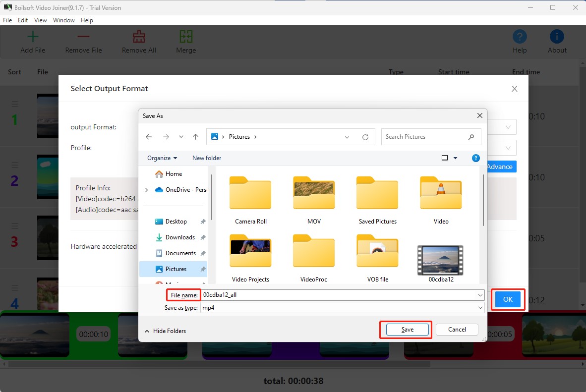Image resolution: width=586 pixels, height=392 pixels.
Task: Select the VideoProc folder
Action: pos(314,258)
